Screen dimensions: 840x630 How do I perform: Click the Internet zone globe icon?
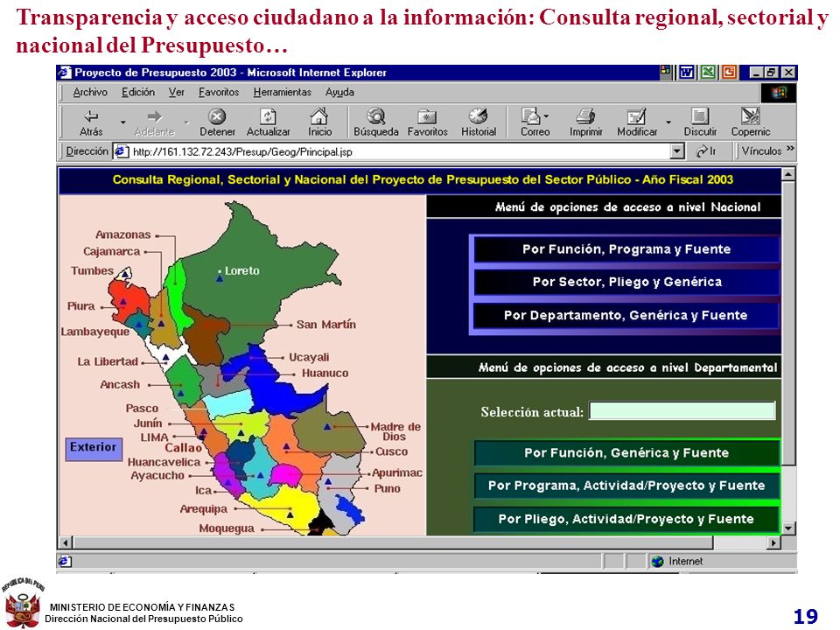(658, 561)
